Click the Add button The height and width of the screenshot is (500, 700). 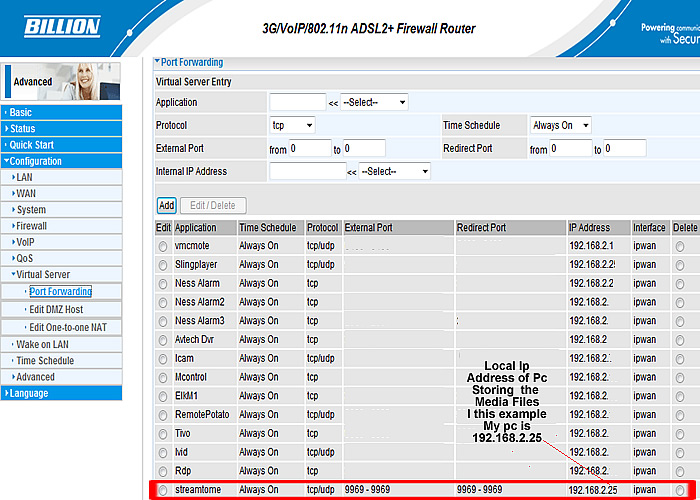(x=167, y=205)
